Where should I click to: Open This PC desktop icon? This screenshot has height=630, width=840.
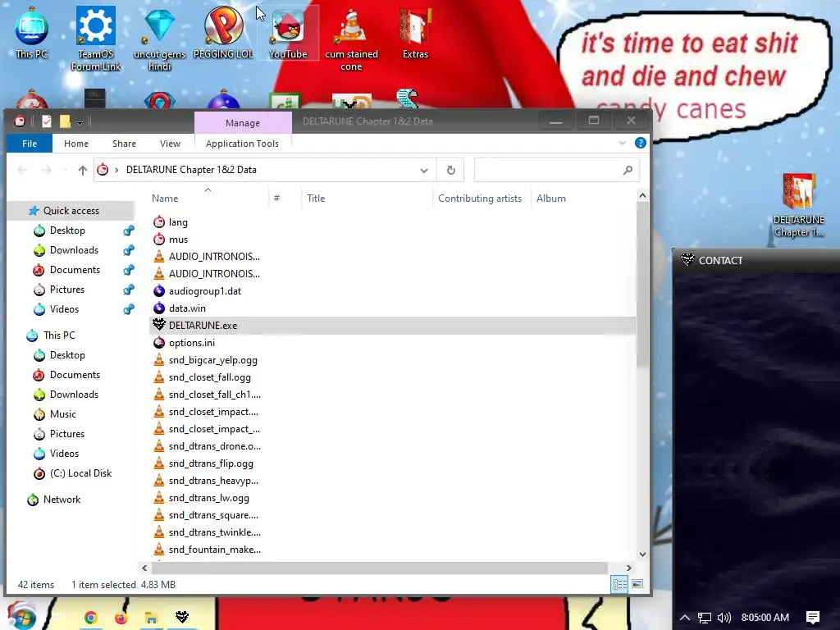[32, 32]
